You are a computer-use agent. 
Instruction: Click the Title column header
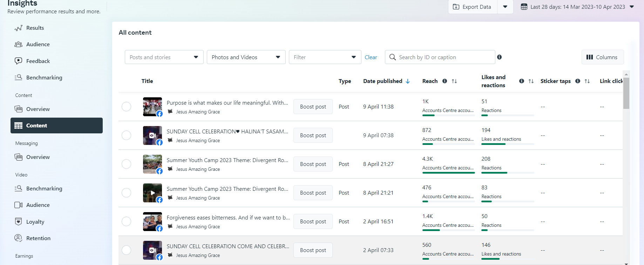pyautogui.click(x=147, y=81)
